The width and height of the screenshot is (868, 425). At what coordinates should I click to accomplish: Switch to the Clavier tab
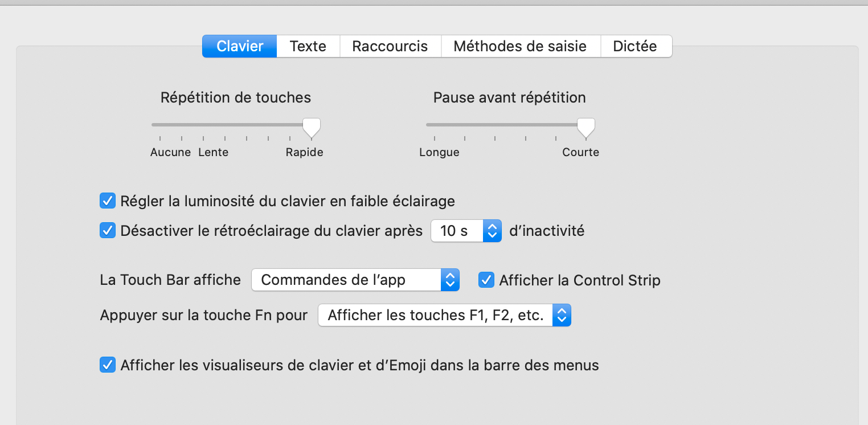tap(240, 46)
